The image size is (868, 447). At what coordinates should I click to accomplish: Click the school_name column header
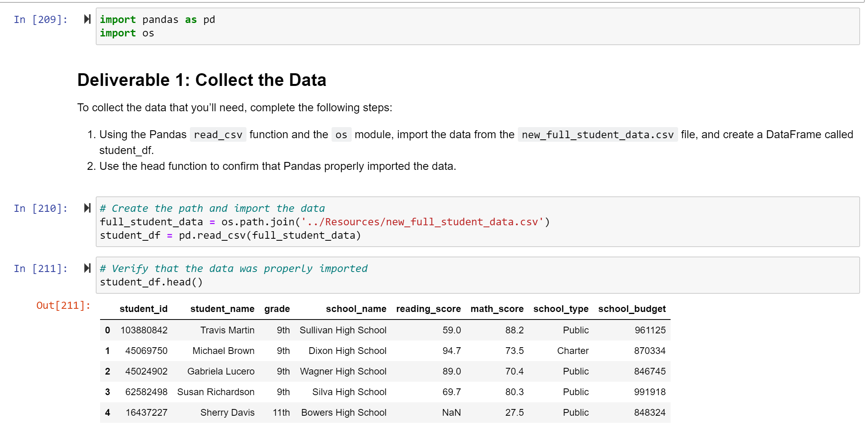(356, 309)
